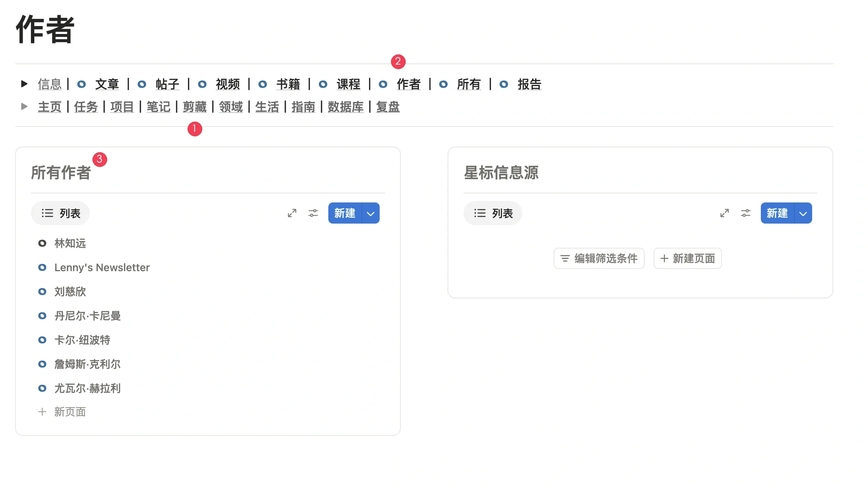Click the icon beside 作者 link
Image resolution: width=868 pixels, height=491 pixels.
pyautogui.click(x=383, y=84)
